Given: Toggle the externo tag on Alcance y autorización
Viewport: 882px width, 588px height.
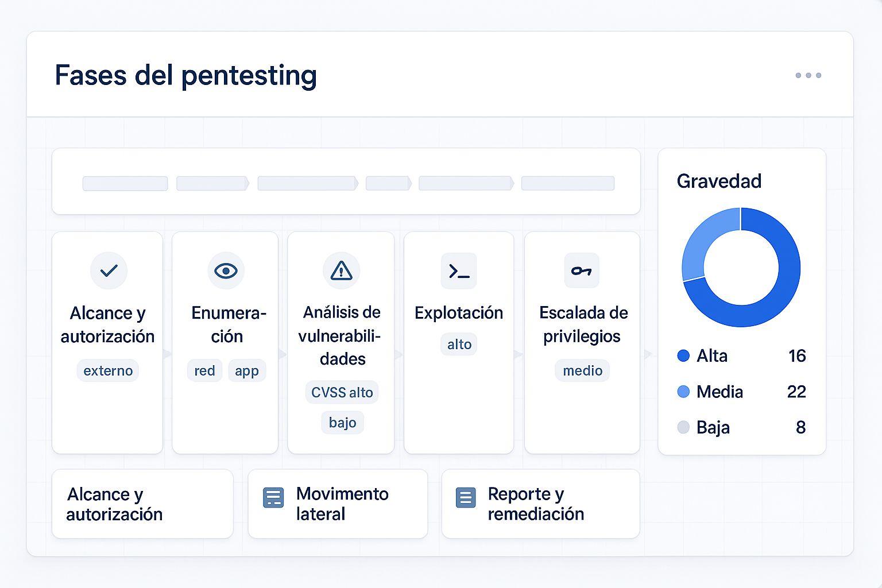Looking at the screenshot, I should click(x=108, y=370).
